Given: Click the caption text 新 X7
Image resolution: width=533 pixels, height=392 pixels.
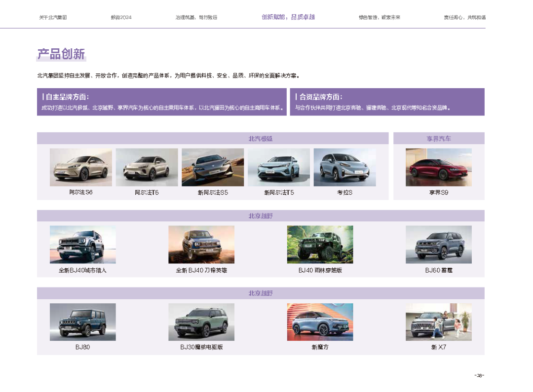Looking at the screenshot, I should (439, 347).
